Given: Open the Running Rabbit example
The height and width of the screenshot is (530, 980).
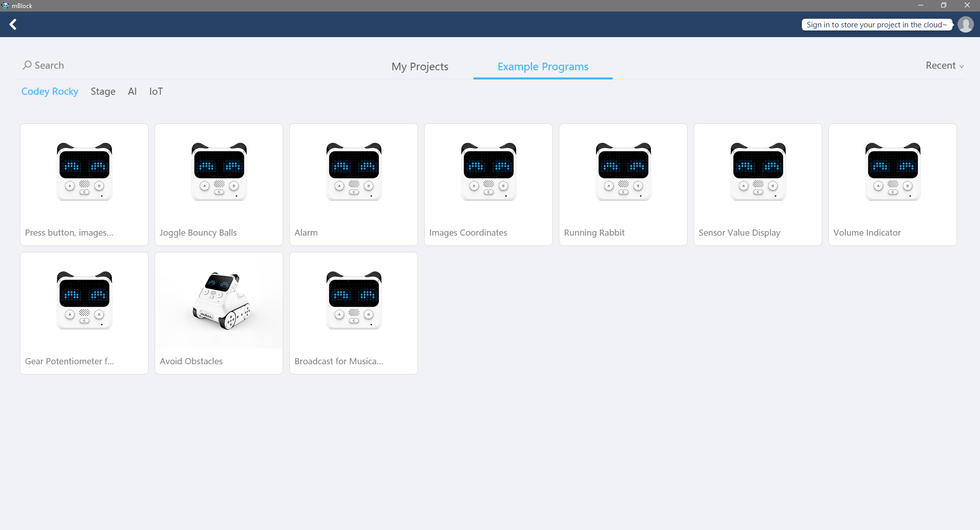Looking at the screenshot, I should tap(623, 185).
